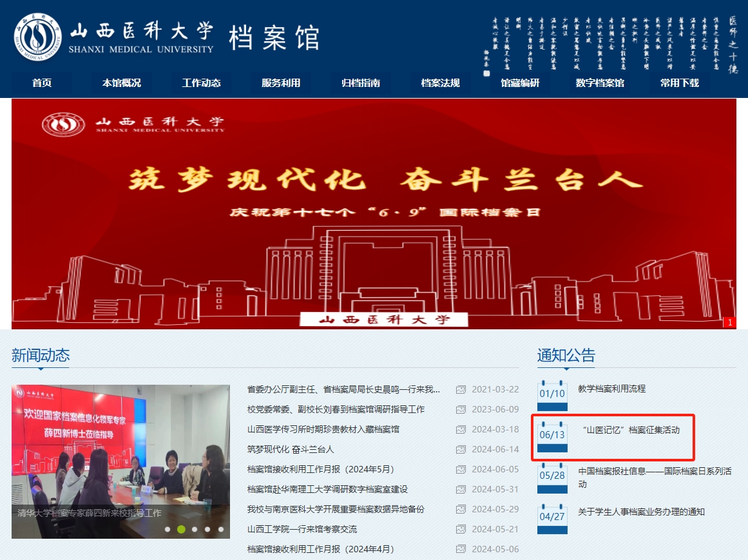This screenshot has width=748, height=560.
Task: Expand the 服务利用 navigation menu
Action: click(281, 82)
